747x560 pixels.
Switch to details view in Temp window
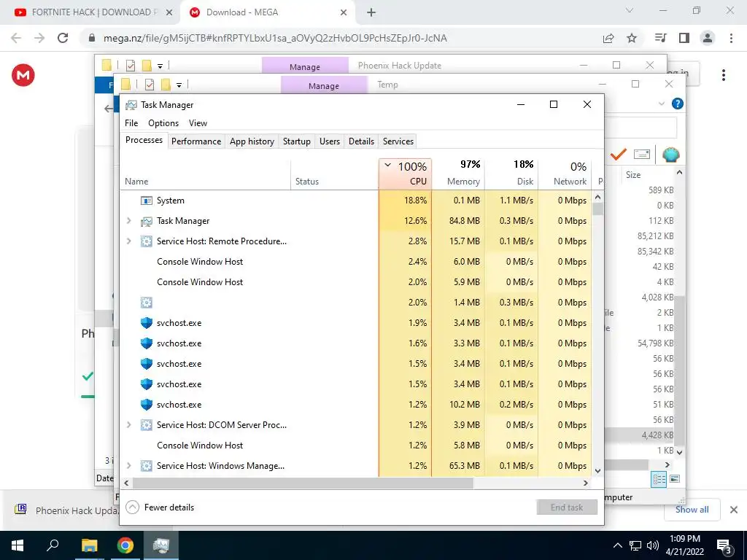point(659,479)
